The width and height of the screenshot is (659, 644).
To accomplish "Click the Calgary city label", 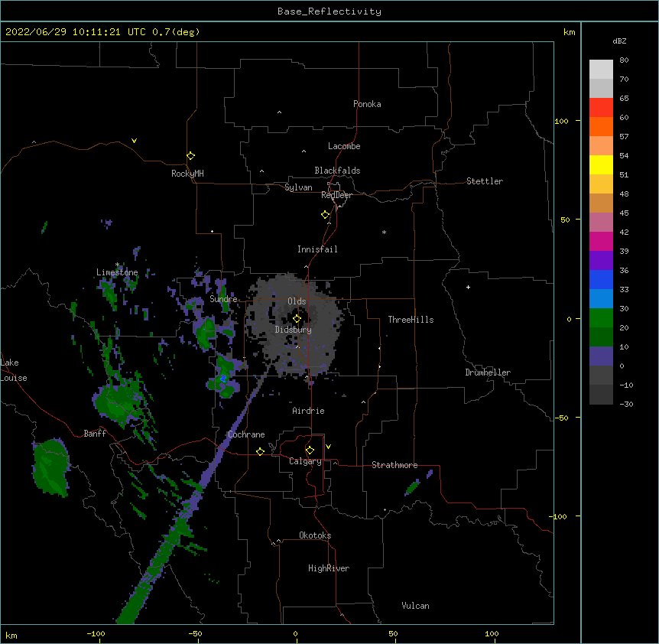I will click(305, 461).
